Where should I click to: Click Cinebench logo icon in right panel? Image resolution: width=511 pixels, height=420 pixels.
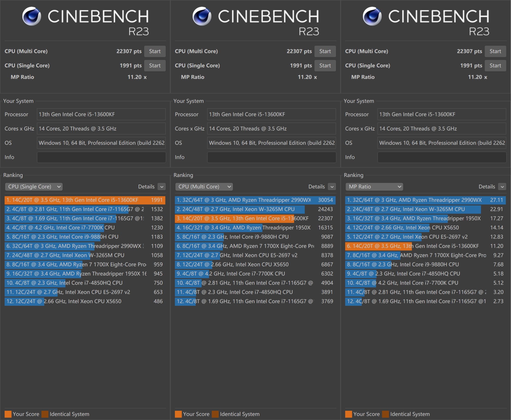point(372,16)
